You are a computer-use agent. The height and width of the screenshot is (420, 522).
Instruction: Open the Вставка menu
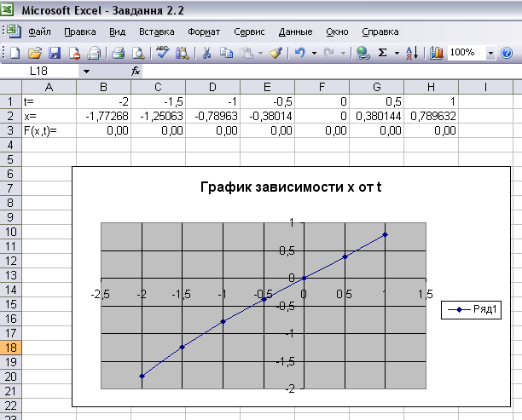point(156,32)
